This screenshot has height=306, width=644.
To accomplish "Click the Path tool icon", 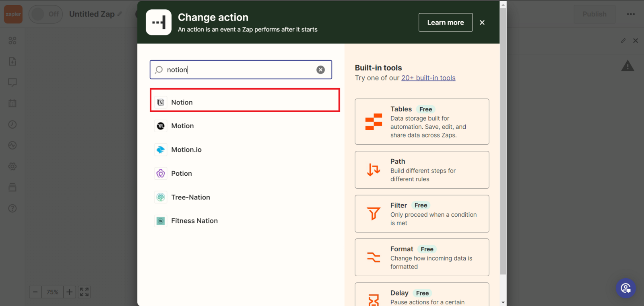I will click(x=373, y=170).
